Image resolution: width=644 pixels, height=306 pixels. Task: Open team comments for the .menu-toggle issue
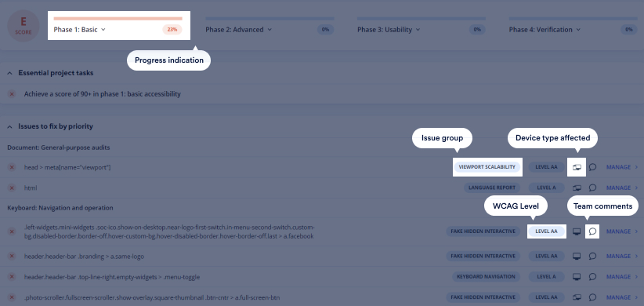point(592,277)
